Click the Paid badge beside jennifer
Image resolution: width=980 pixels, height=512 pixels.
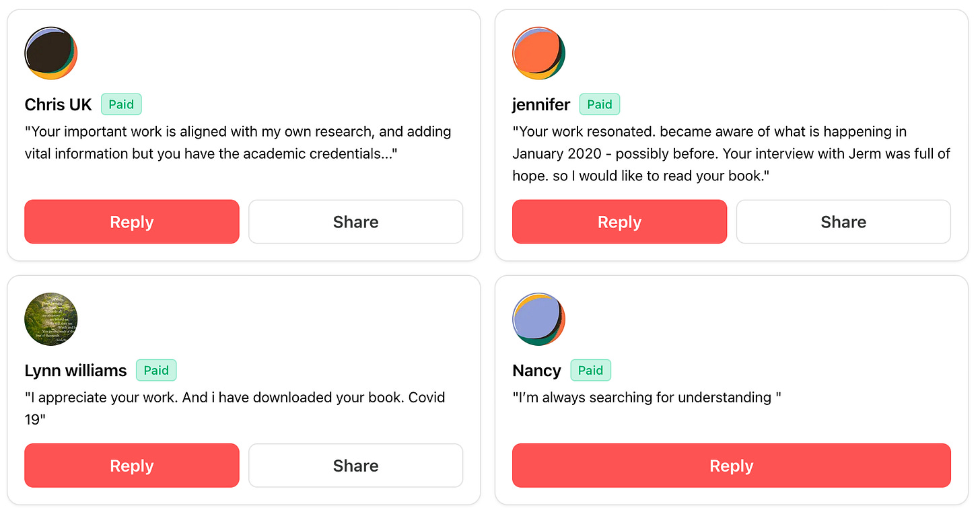pos(599,104)
